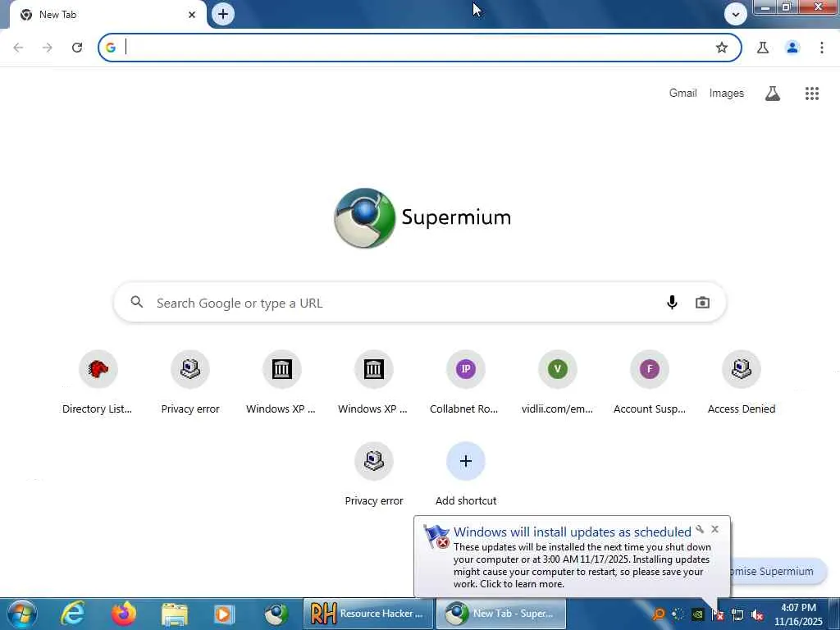Click the Forward navigation arrow
Image resolution: width=840 pixels, height=630 pixels.
47,48
